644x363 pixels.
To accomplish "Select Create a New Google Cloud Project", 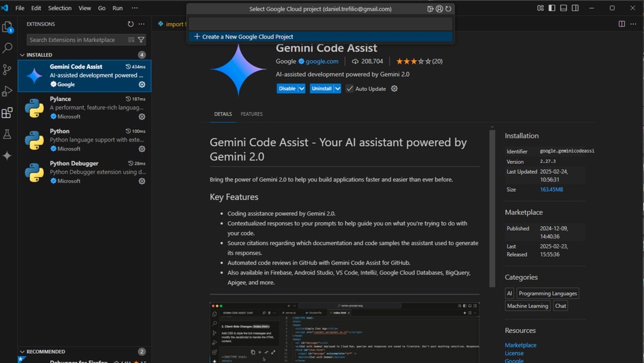I will click(247, 37).
